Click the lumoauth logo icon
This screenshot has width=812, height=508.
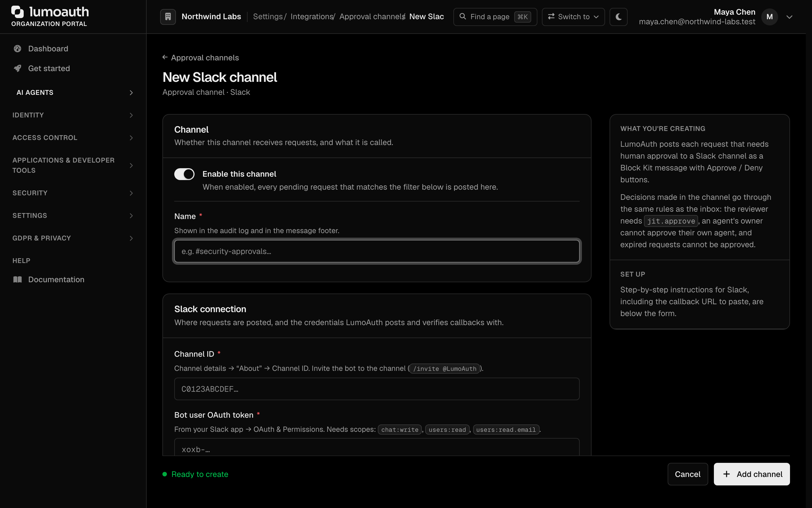point(17,12)
